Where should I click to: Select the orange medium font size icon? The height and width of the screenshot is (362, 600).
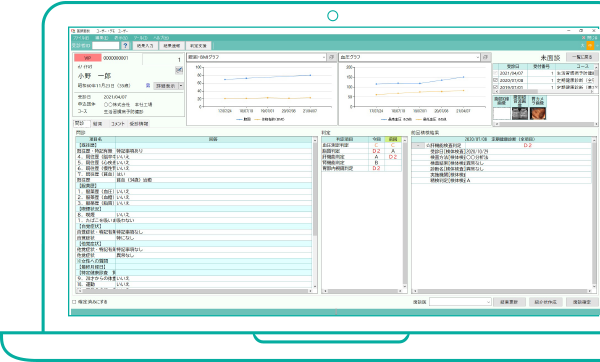[x=590, y=46]
